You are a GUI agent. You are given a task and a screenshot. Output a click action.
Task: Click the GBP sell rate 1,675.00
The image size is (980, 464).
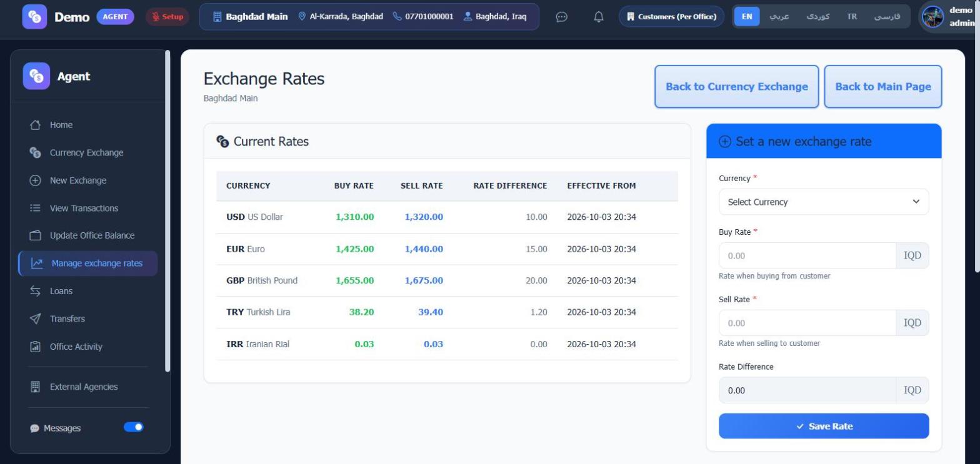424,280
